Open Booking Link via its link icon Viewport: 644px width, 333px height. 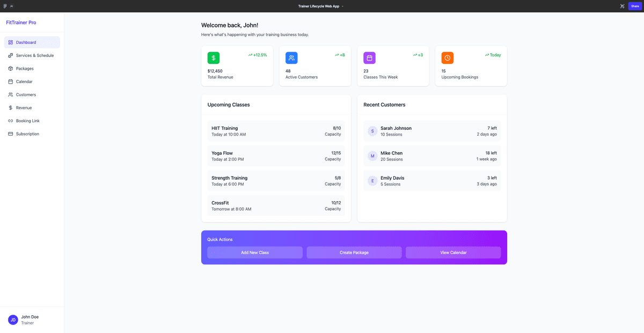click(11, 121)
